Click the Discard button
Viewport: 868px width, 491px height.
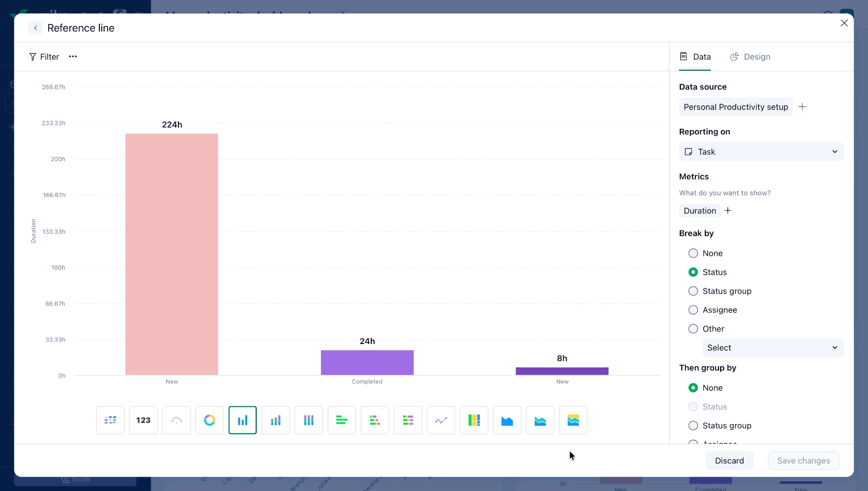coord(729,461)
